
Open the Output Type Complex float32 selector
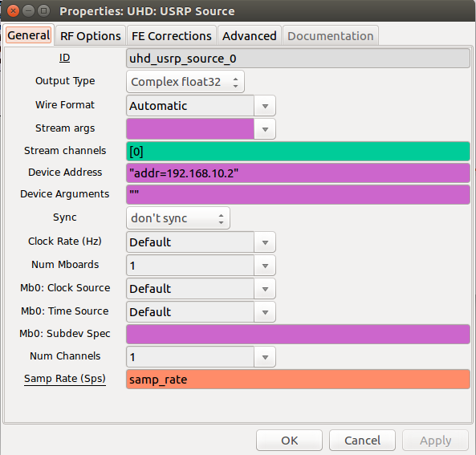point(185,82)
